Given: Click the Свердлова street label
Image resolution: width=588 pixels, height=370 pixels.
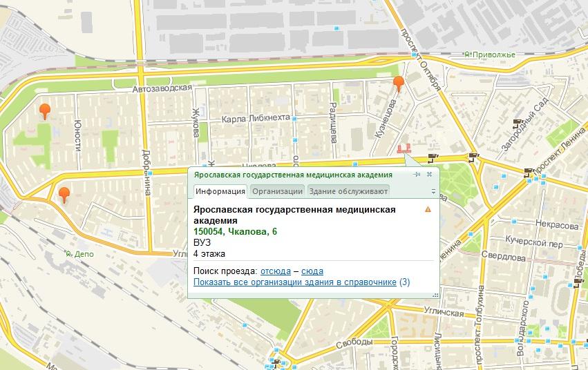Looking at the screenshot, I should pos(504,257).
